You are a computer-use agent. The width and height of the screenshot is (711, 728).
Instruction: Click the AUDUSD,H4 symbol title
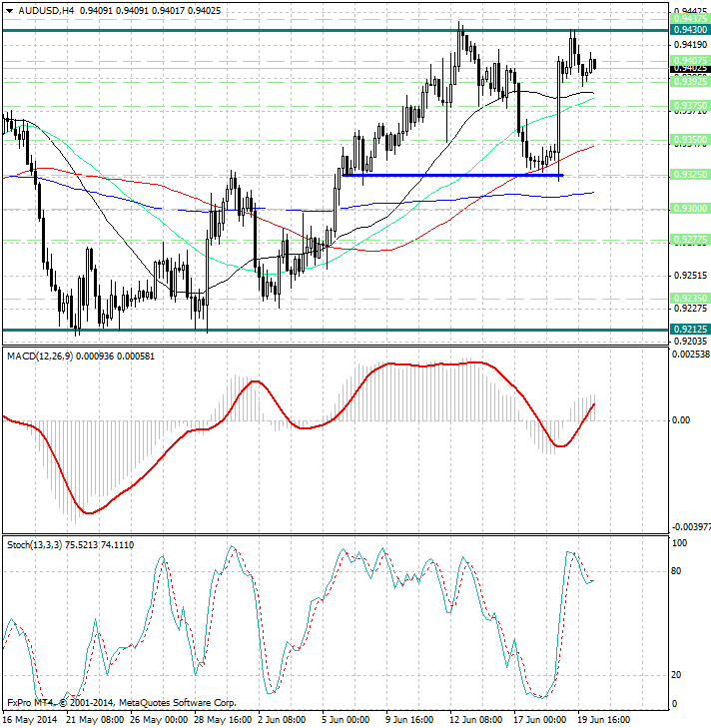(46, 11)
